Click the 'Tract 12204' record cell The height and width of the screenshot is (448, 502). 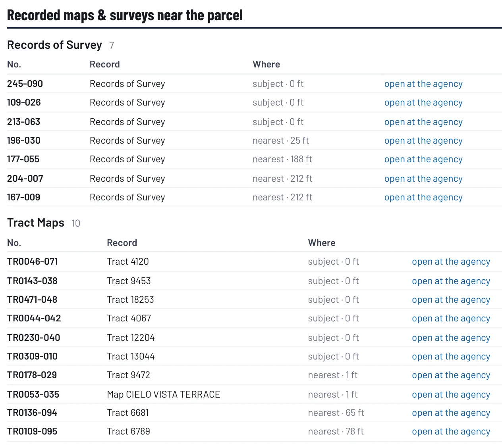click(131, 338)
